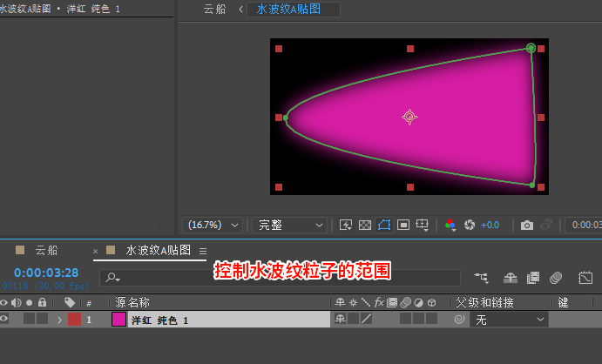Viewport: 602px width, 364px height.
Task: Toggle collapse switch on 洋红 纯色 1
Action: point(353,319)
